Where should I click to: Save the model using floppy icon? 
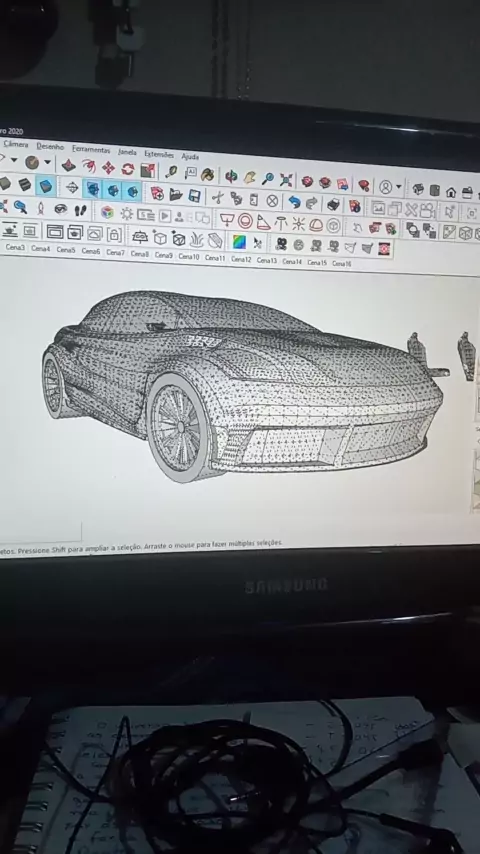(195, 196)
